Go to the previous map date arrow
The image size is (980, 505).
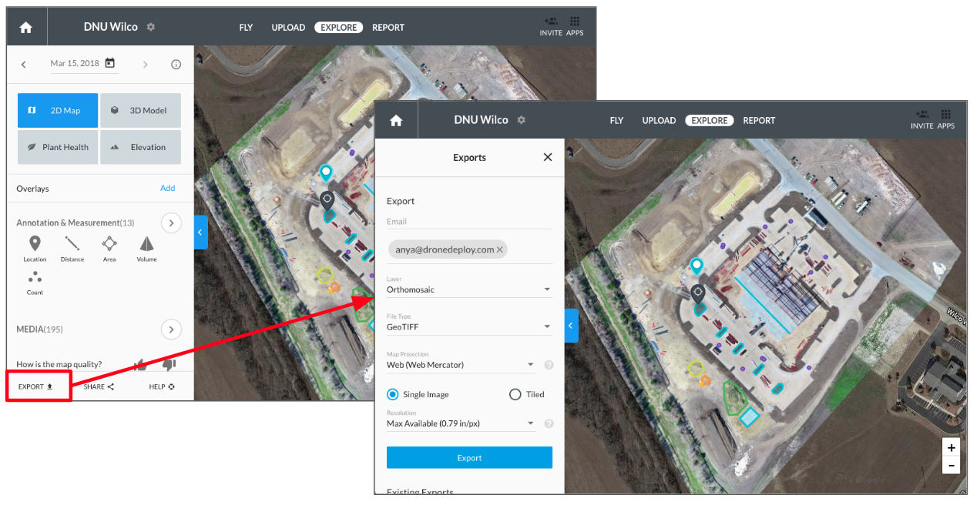(24, 64)
